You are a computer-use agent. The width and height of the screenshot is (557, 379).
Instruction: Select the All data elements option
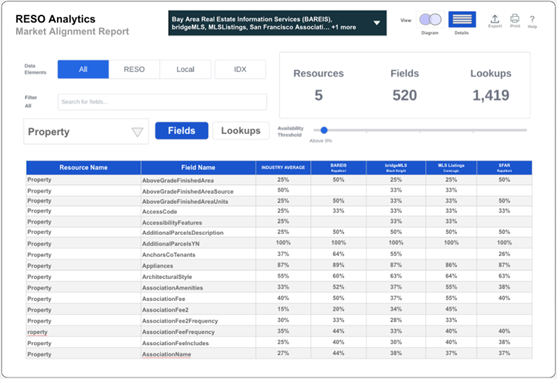[x=83, y=69]
